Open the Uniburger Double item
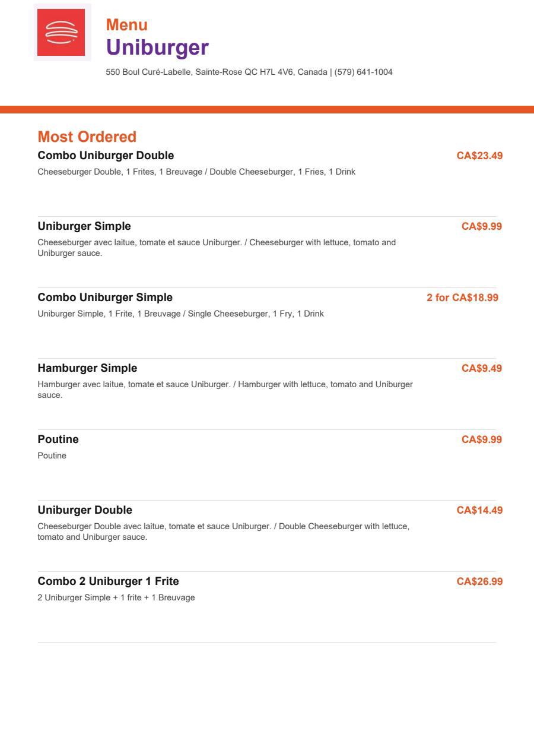 (x=85, y=510)
